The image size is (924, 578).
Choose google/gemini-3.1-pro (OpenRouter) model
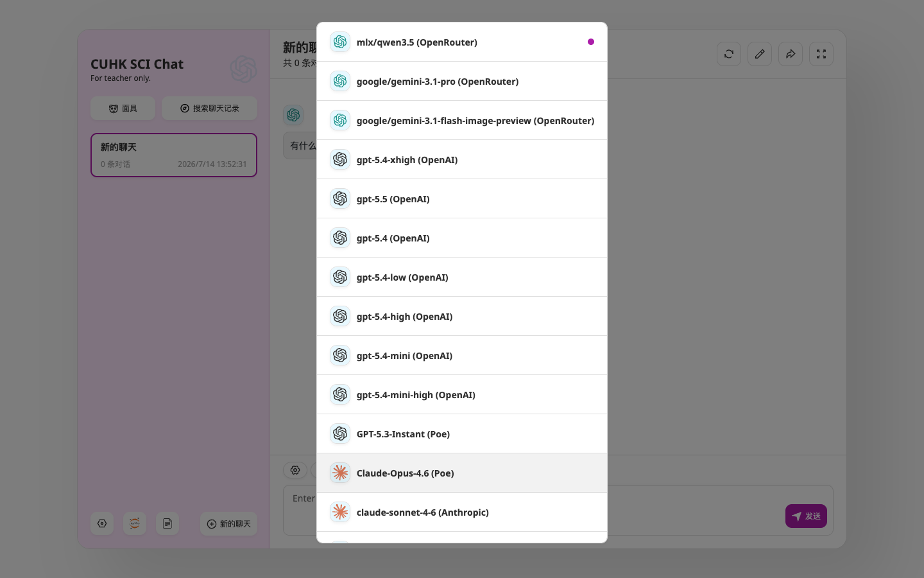click(462, 81)
